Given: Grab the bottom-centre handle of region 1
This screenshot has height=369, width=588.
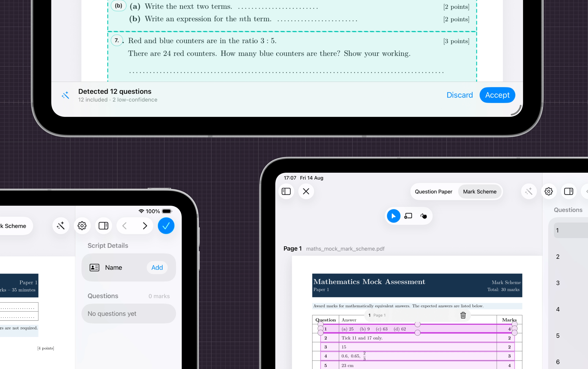Looking at the screenshot, I should point(418,333).
